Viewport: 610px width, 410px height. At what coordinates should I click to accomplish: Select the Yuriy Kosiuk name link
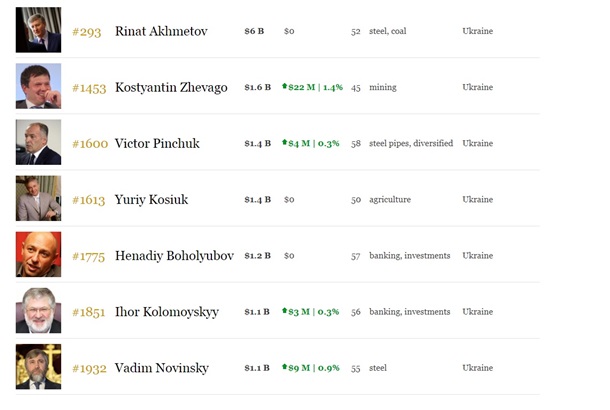[151, 199]
